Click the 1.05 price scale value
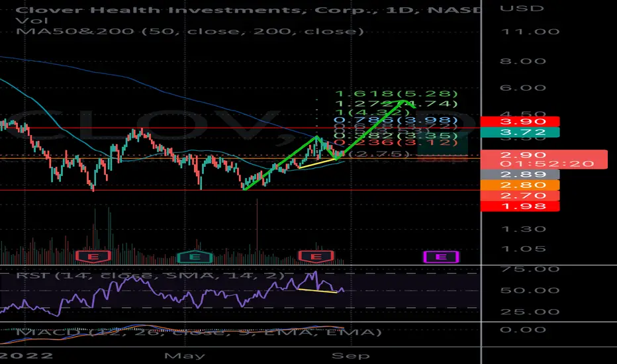 pos(523,249)
